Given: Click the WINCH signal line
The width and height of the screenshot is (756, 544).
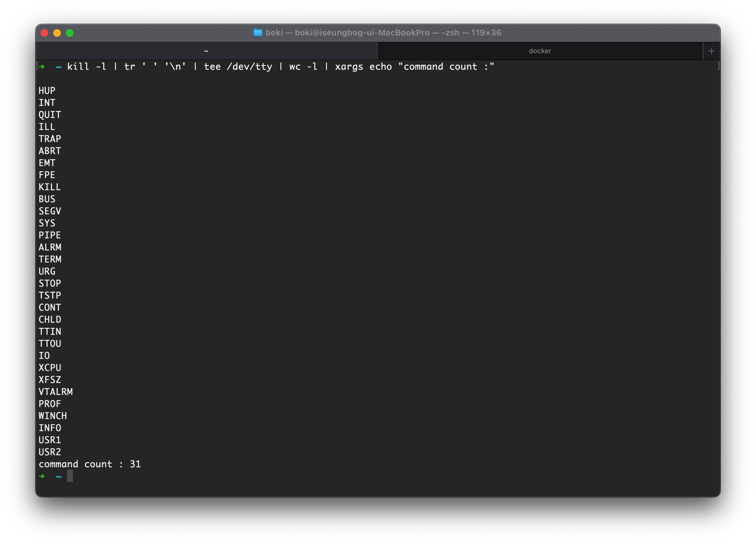Looking at the screenshot, I should 53,416.
